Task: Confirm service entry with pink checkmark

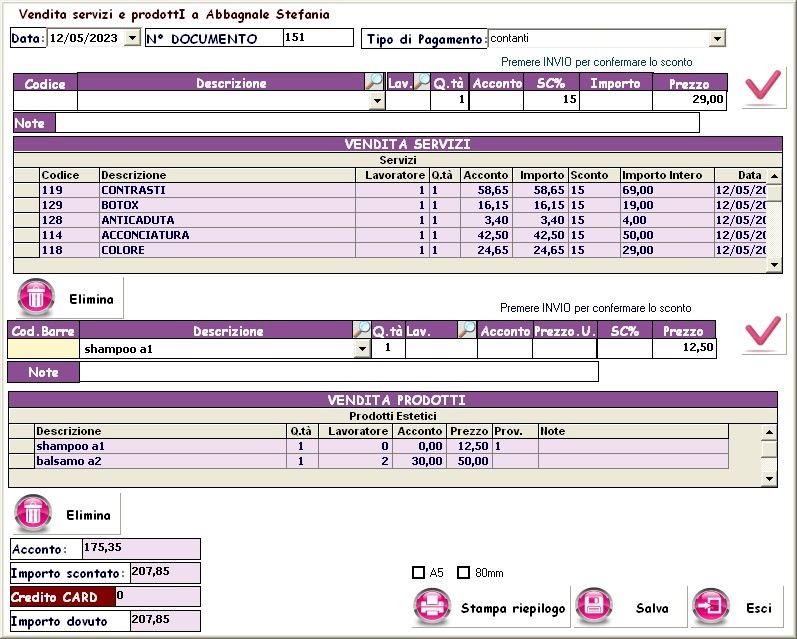Action: (x=763, y=87)
